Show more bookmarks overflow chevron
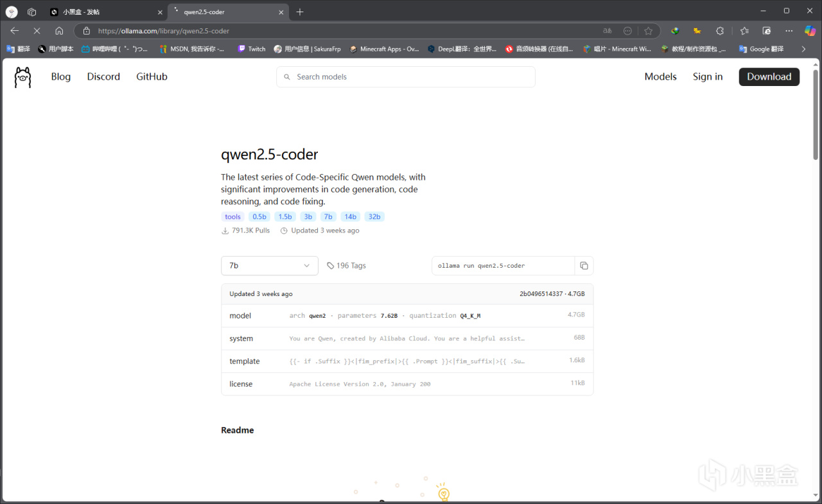The image size is (822, 504). 803,49
